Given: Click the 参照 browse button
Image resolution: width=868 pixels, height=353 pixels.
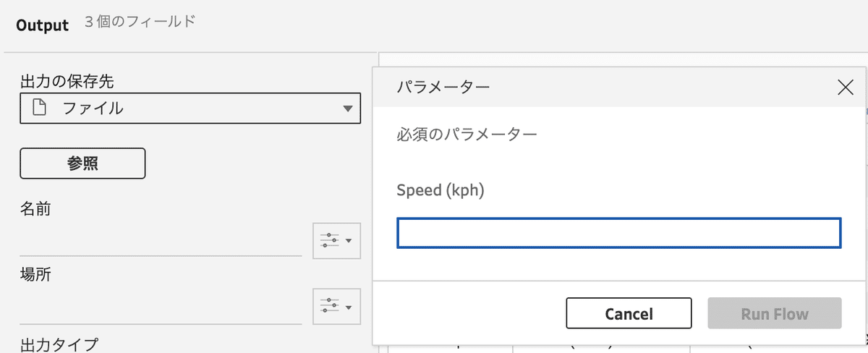Looking at the screenshot, I should (82, 163).
